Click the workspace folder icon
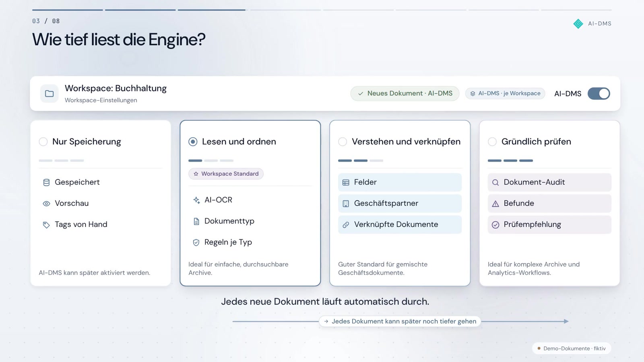The width and height of the screenshot is (644, 362). coord(50,94)
